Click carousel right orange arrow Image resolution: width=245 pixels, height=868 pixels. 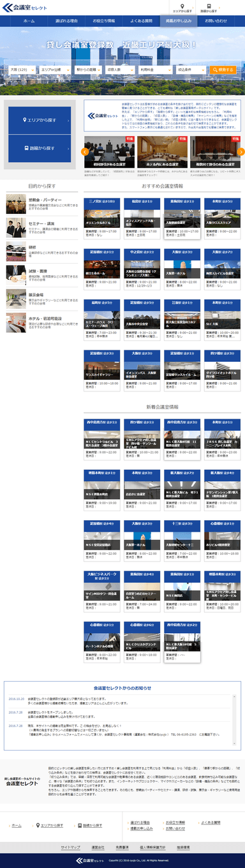(x=241, y=151)
